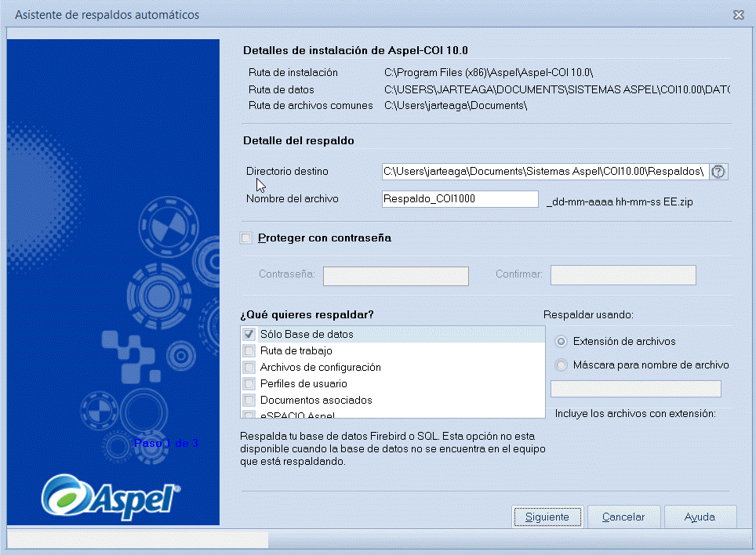Enable Perfiles de usuario backup
Screen dimensions: 756x555
coord(249,383)
